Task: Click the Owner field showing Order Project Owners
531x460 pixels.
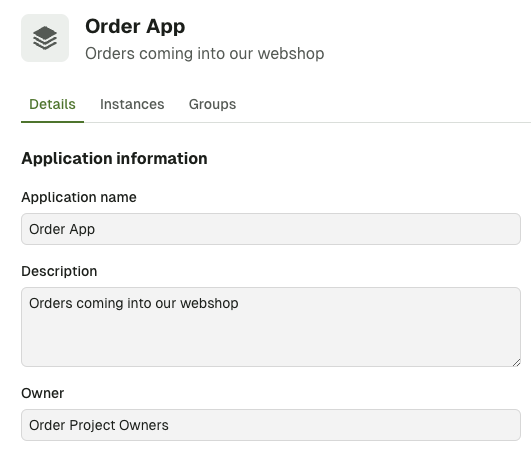Action: click(x=271, y=425)
